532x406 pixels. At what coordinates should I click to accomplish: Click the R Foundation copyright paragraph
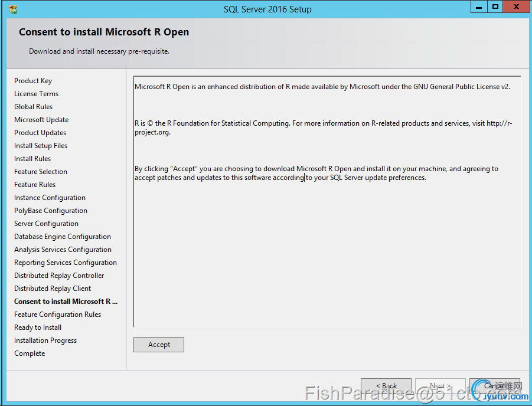click(324, 127)
